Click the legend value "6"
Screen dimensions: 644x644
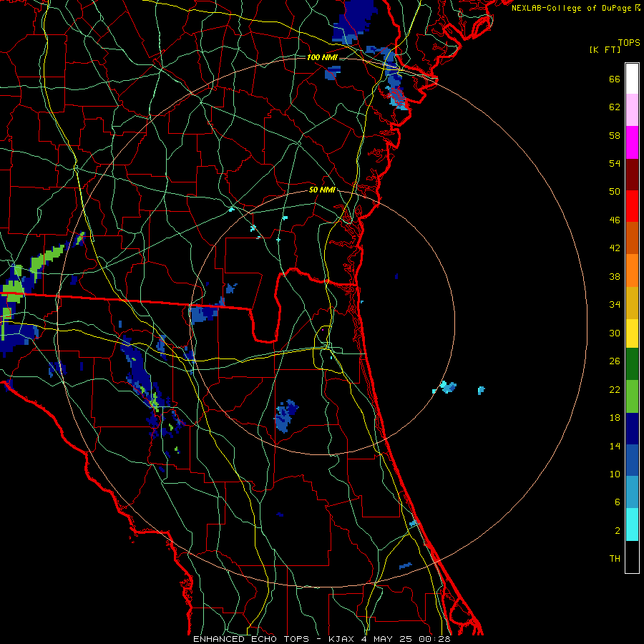coord(618,502)
